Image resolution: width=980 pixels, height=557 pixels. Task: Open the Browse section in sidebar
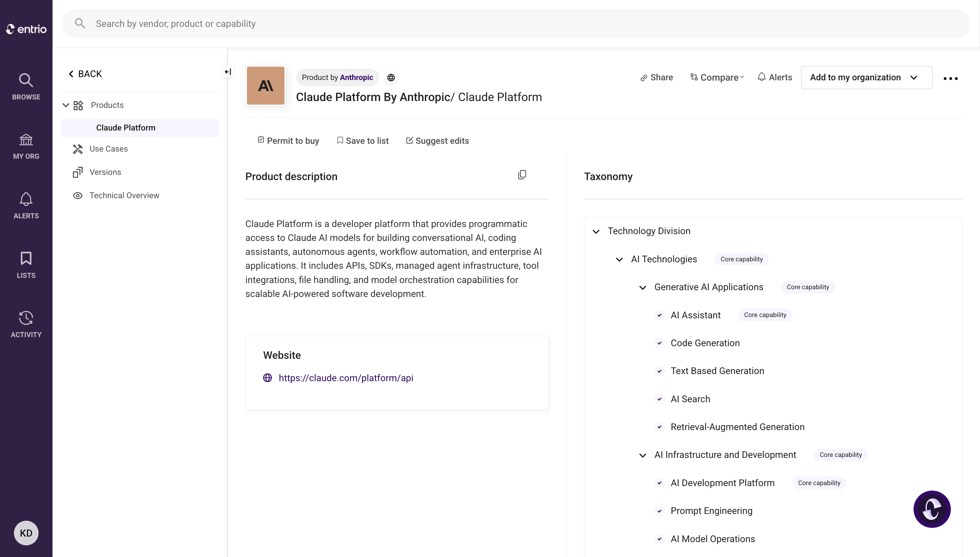pos(26,86)
